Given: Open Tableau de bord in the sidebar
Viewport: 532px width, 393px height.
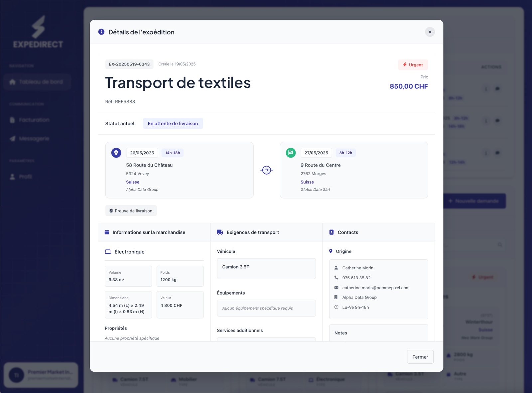Looking at the screenshot, I should click(37, 82).
